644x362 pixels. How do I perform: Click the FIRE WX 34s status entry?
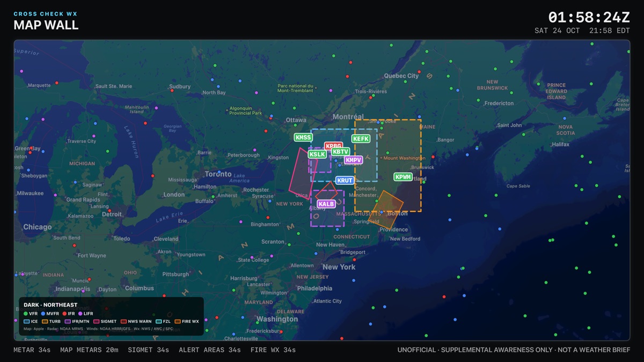273,350
